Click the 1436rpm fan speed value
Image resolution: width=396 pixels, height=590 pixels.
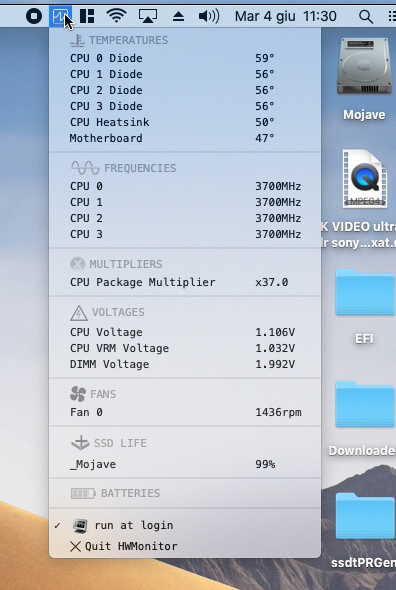click(x=279, y=412)
